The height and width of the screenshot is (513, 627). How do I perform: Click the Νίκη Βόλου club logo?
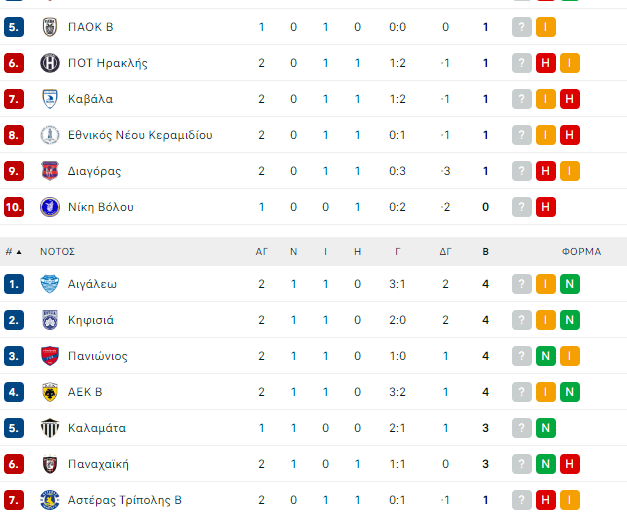point(50,207)
